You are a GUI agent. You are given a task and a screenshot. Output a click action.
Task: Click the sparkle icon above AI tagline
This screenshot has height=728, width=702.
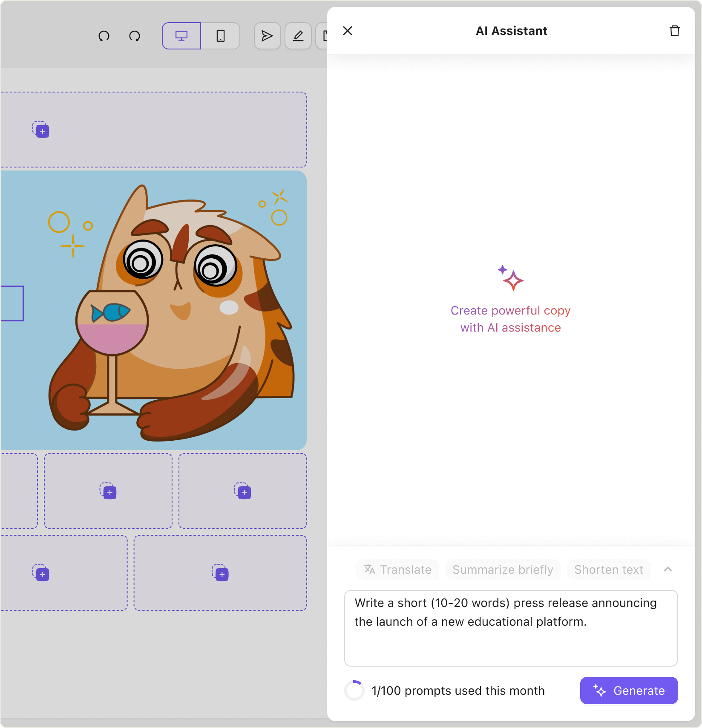pyautogui.click(x=511, y=278)
